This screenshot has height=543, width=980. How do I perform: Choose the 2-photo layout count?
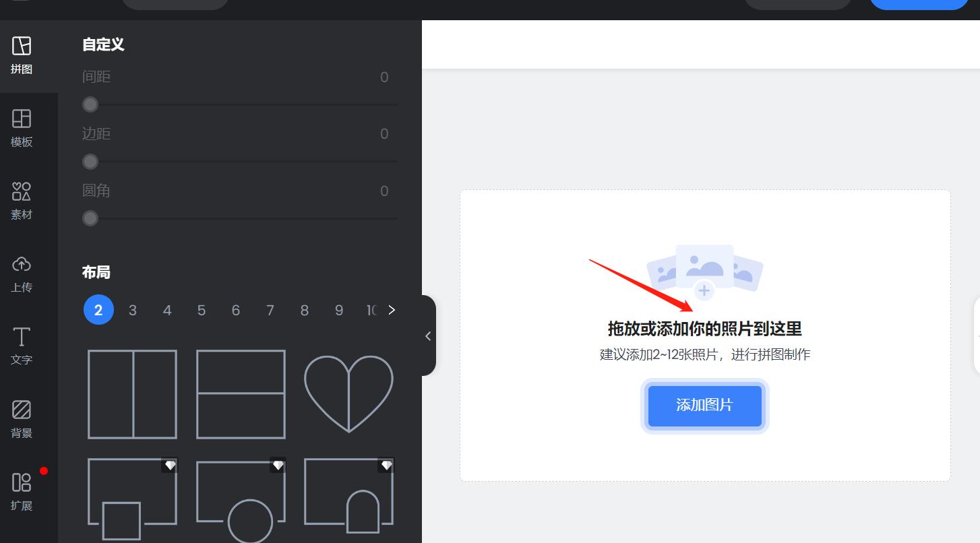point(98,310)
